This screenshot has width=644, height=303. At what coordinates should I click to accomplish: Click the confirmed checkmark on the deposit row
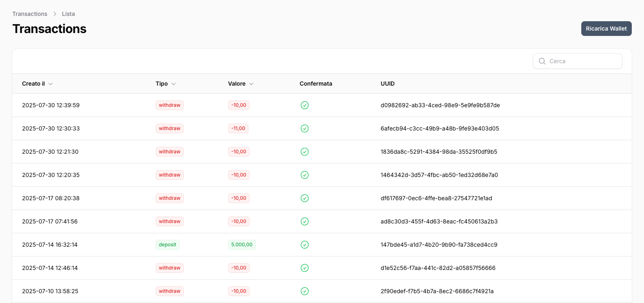coord(304,245)
